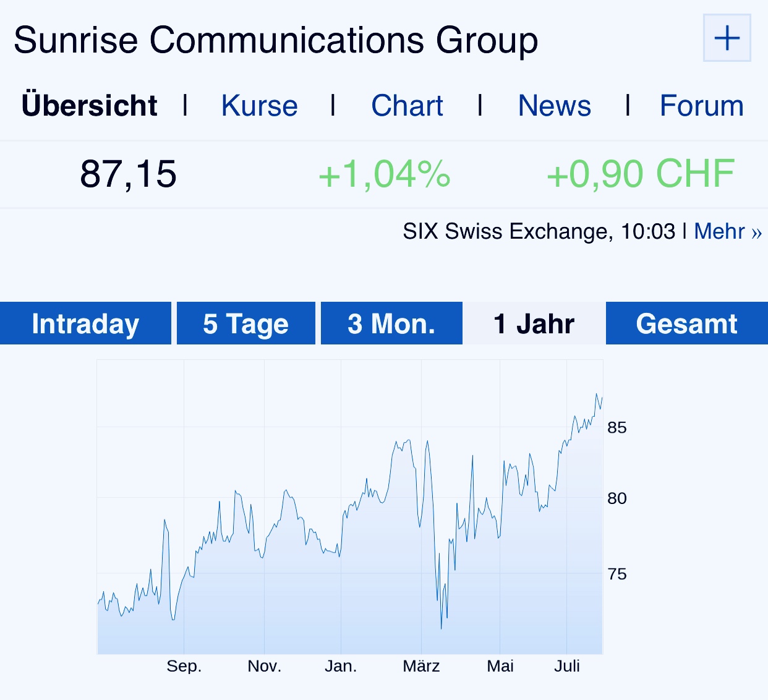Screen dimensions: 768x700
Task: Click the price chart's March dip
Action: pos(441,626)
